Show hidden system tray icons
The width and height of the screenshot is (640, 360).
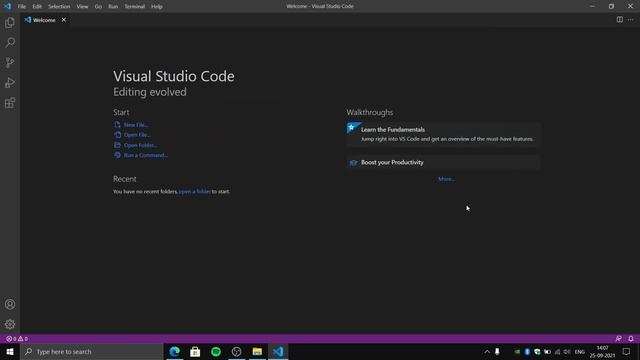click(x=487, y=352)
